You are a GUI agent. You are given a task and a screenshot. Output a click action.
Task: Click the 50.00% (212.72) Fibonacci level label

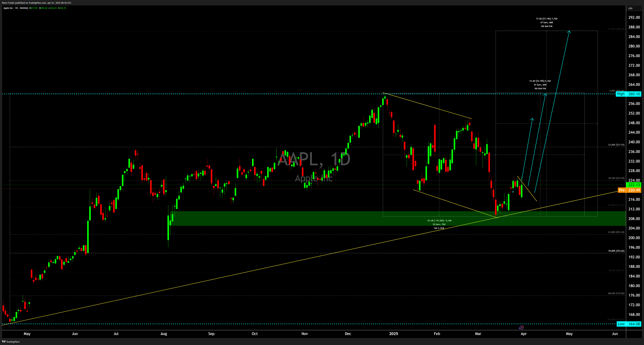click(x=616, y=205)
